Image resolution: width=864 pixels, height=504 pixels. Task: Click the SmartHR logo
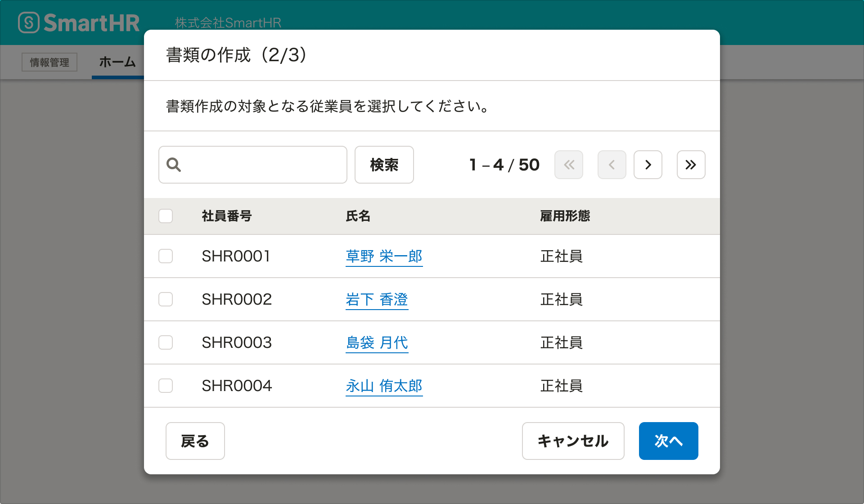(79, 22)
